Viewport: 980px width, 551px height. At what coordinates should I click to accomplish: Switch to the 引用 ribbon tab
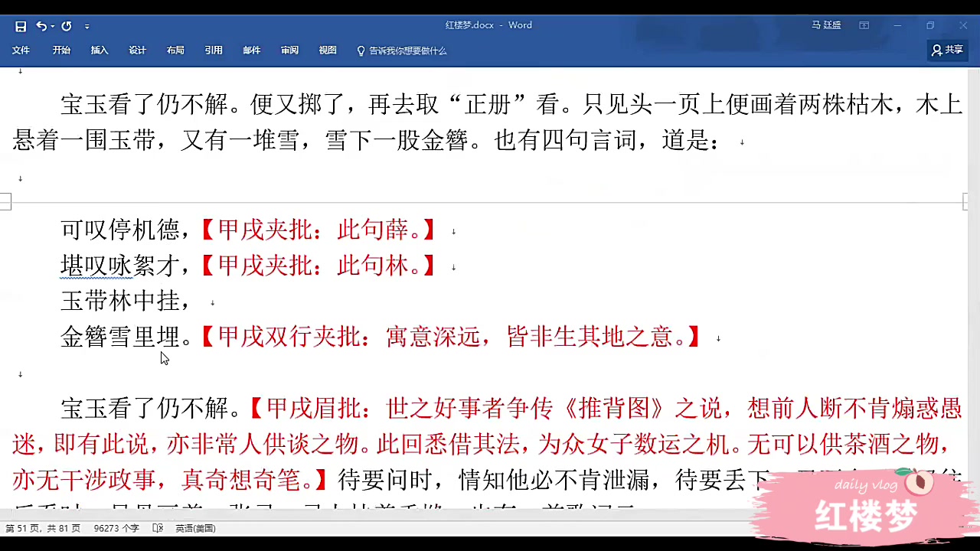click(214, 51)
